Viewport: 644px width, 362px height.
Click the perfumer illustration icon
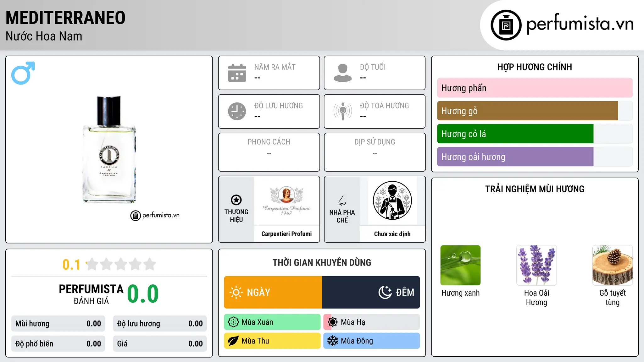pos(392,200)
